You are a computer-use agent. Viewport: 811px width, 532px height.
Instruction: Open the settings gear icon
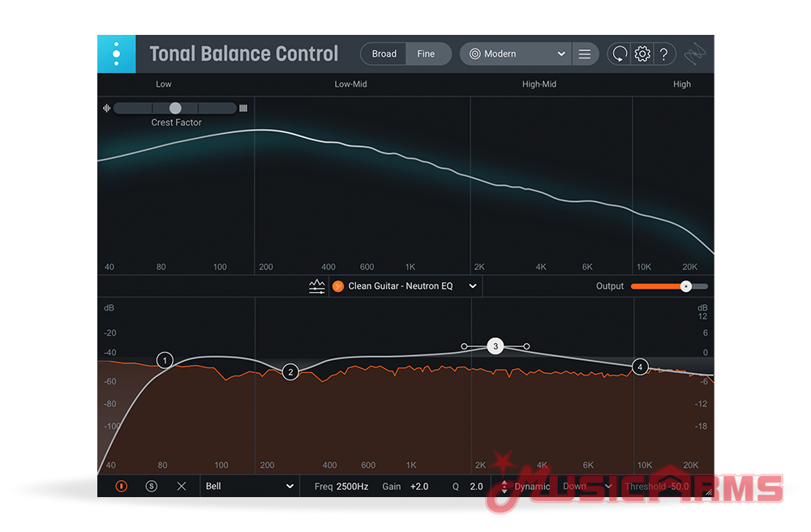pyautogui.click(x=642, y=54)
